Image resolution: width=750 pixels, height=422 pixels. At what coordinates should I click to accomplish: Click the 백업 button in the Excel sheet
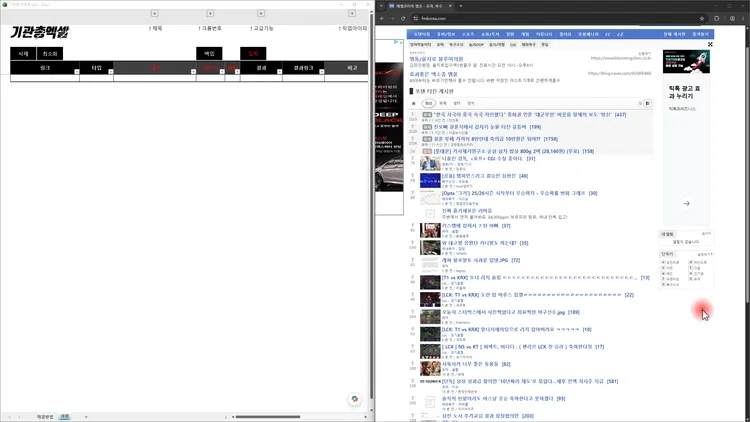(209, 54)
